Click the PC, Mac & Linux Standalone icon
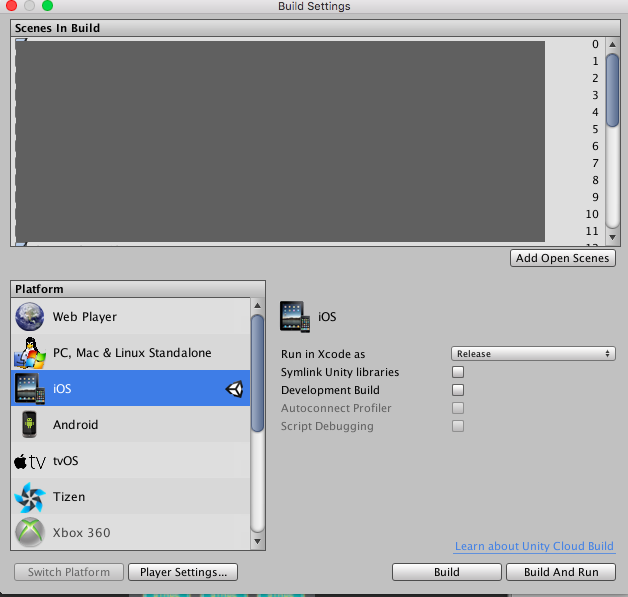628x597 pixels. [29, 353]
